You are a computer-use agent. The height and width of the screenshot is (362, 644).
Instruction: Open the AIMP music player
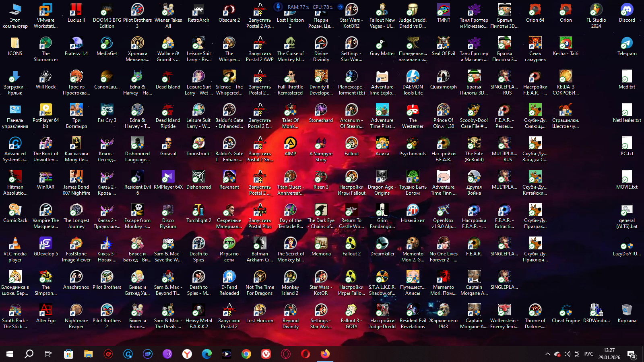click(x=290, y=143)
